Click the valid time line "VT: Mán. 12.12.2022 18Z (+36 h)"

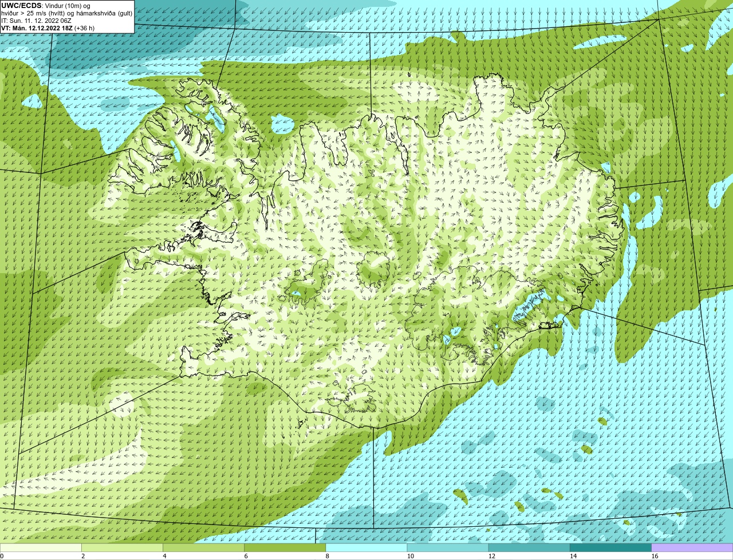point(48,28)
